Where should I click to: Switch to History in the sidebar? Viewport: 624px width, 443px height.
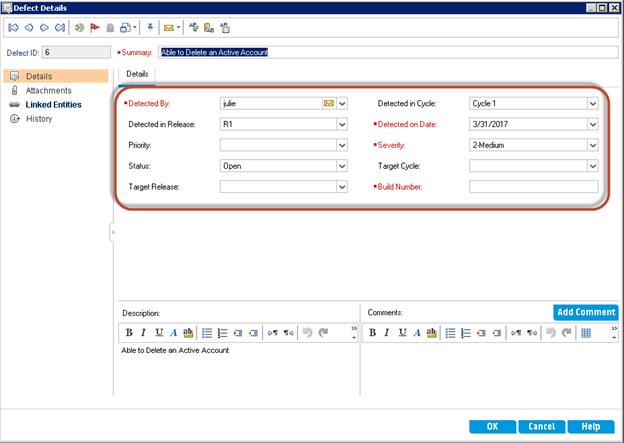click(x=40, y=119)
